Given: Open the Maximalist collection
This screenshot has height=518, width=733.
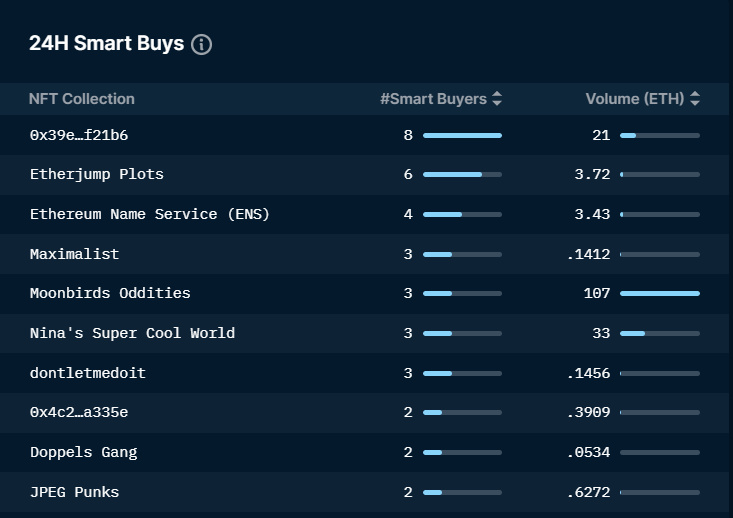Looking at the screenshot, I should click(x=74, y=254).
